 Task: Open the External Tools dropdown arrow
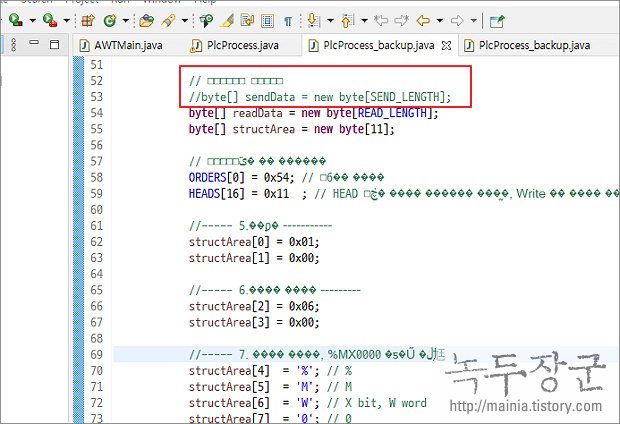[66, 21]
